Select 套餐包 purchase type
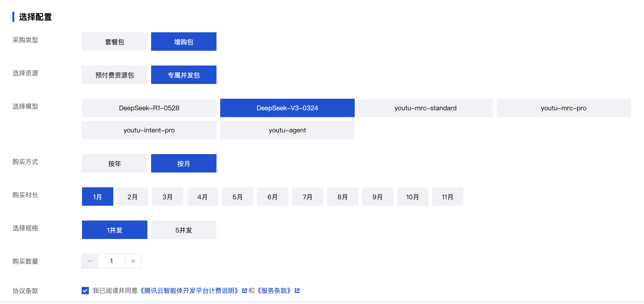644x304 pixels. 114,42
